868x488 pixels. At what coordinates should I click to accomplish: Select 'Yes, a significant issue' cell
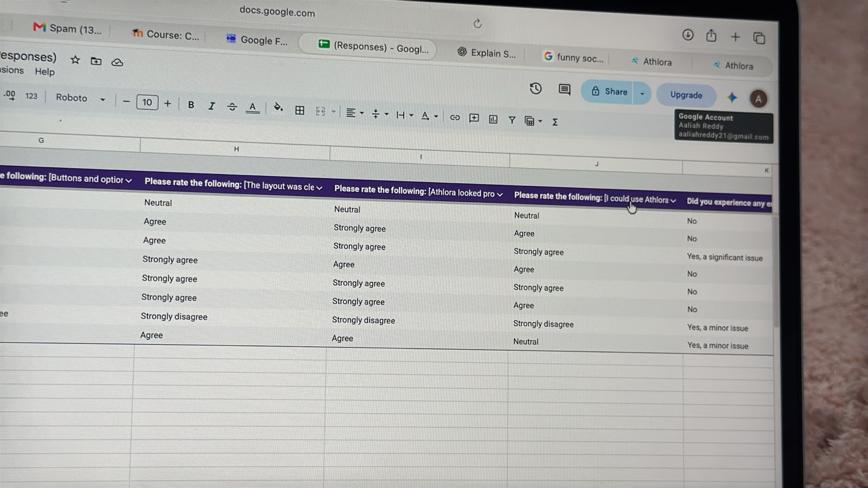tap(725, 257)
